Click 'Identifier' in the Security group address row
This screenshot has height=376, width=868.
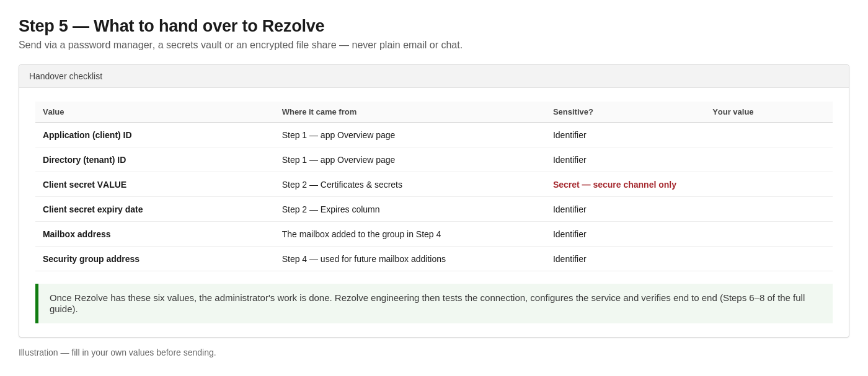pyautogui.click(x=570, y=259)
